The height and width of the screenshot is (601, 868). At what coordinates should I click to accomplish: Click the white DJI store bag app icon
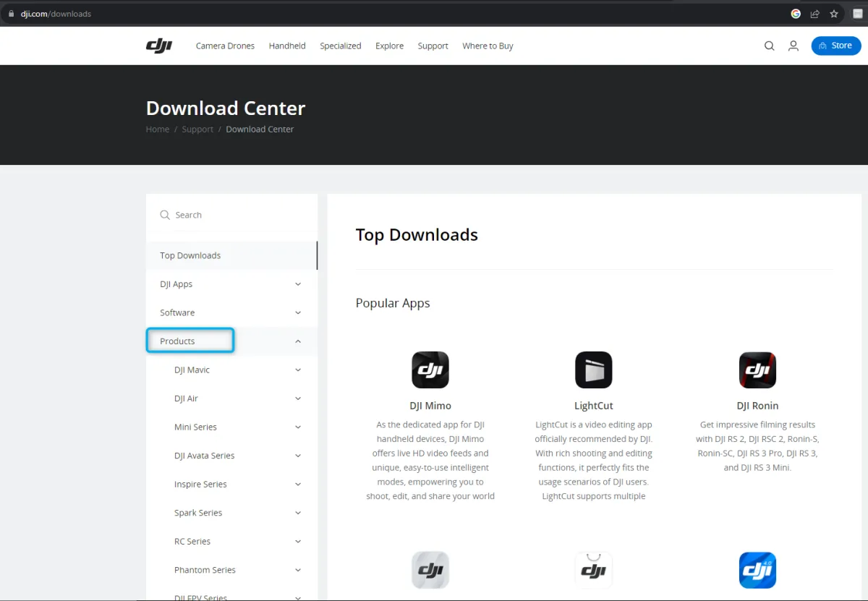pos(594,570)
